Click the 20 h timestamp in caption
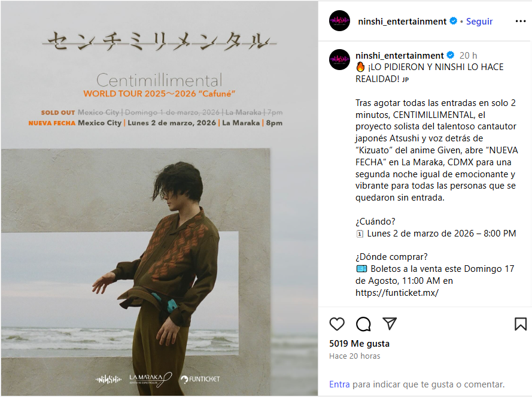532x397 pixels. point(468,55)
